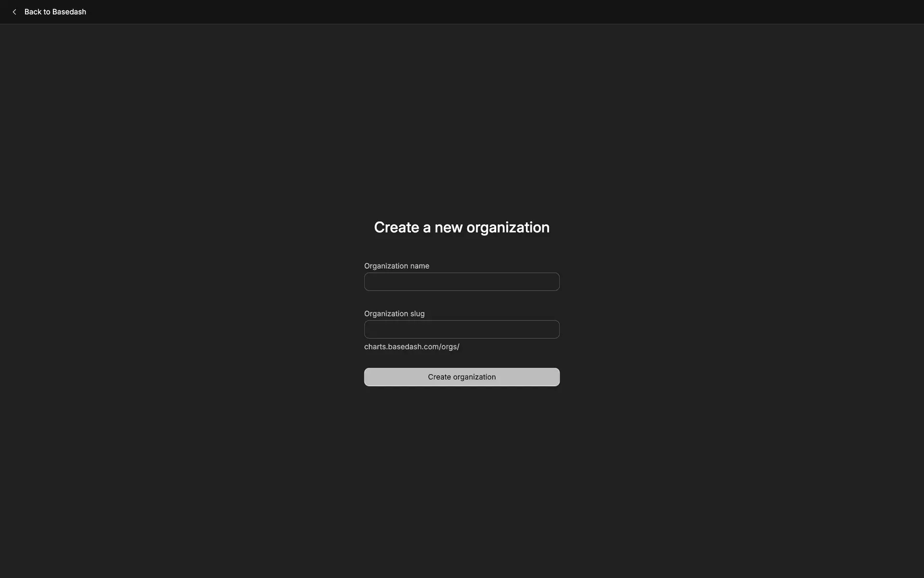Select the left-pointing arrow in top bar
This screenshot has width=924, height=578.
pyautogui.click(x=14, y=12)
